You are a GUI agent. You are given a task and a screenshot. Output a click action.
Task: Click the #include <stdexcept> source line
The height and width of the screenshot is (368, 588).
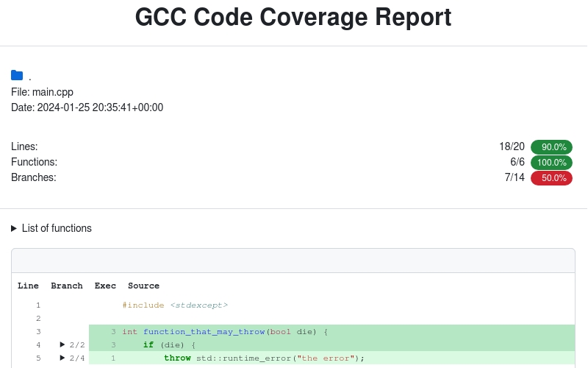[175, 305]
